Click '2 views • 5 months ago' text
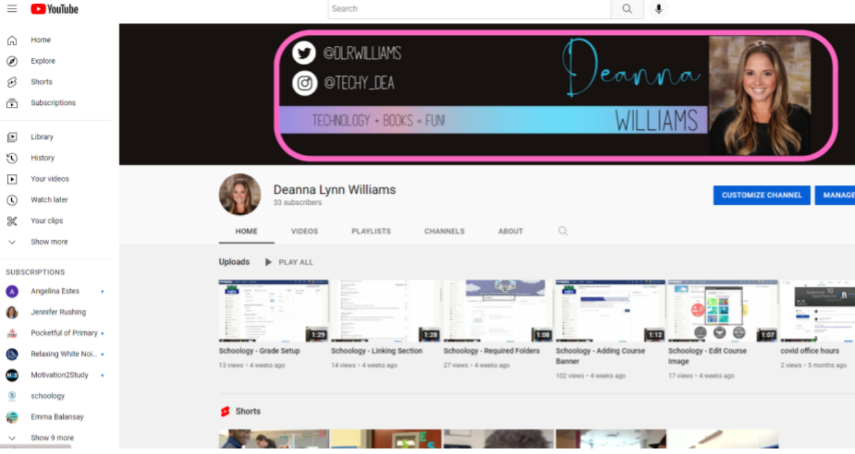Screen dimensions: 855x454 pos(814,366)
